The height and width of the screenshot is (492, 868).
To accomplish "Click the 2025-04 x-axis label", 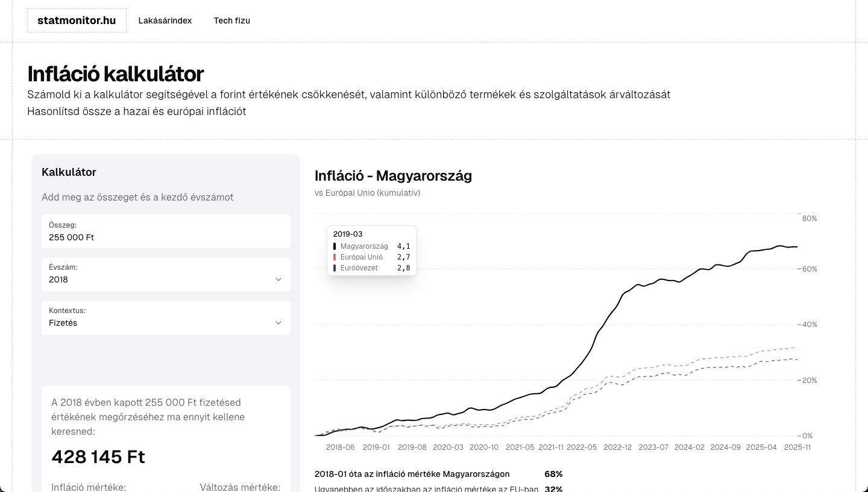I will [761, 447].
